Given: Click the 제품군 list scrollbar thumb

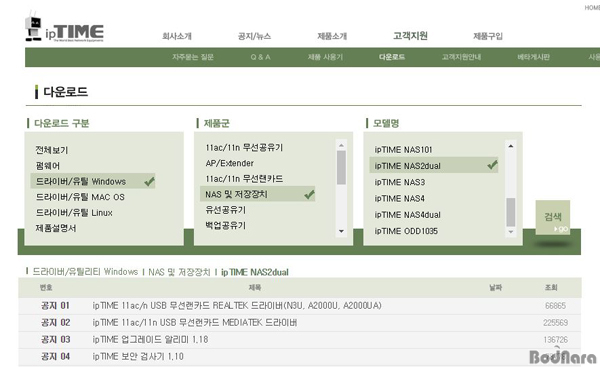Looking at the screenshot, I should point(341,167).
